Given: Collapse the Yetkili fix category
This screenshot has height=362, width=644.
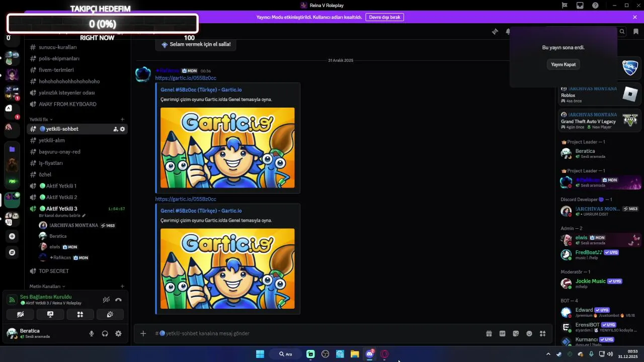Looking at the screenshot, I should (x=41, y=119).
